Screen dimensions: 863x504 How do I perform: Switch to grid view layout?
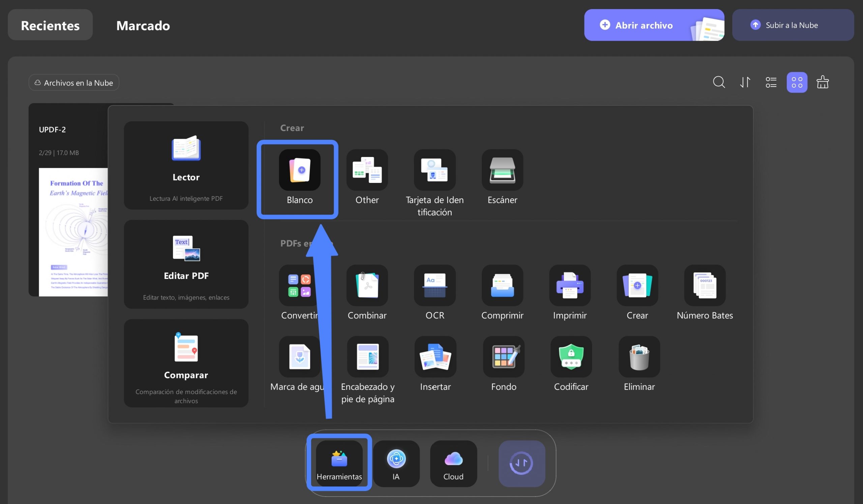[797, 83]
